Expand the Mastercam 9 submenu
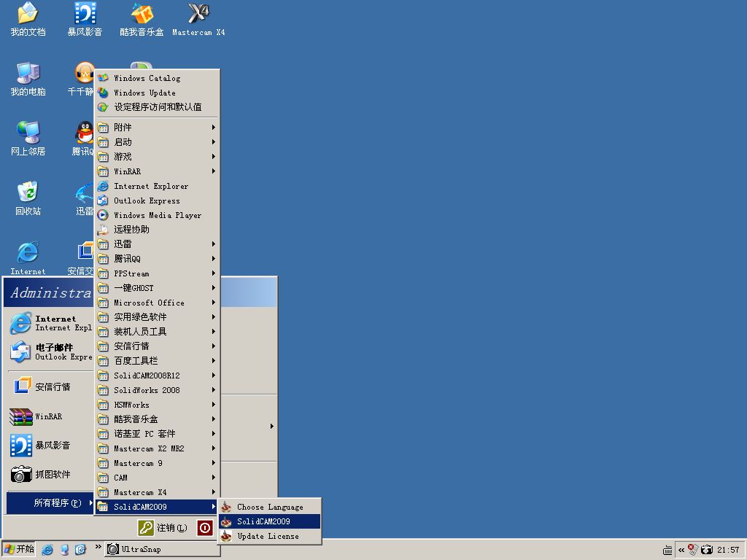The image size is (747, 560). coord(158,463)
